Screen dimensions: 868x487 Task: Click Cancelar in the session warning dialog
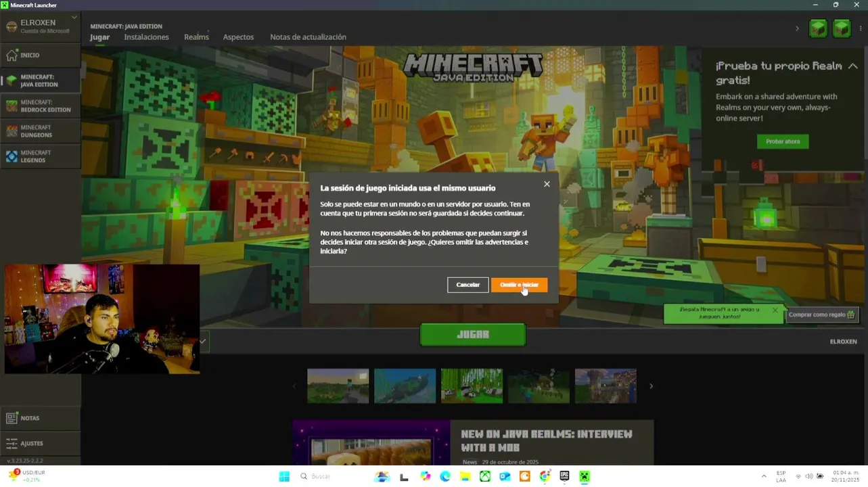pos(467,285)
